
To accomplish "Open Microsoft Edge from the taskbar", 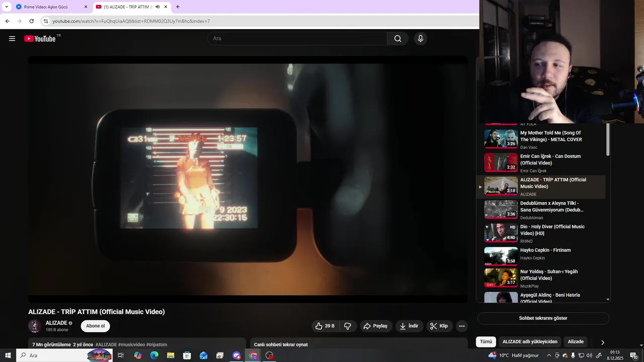I will point(154,355).
